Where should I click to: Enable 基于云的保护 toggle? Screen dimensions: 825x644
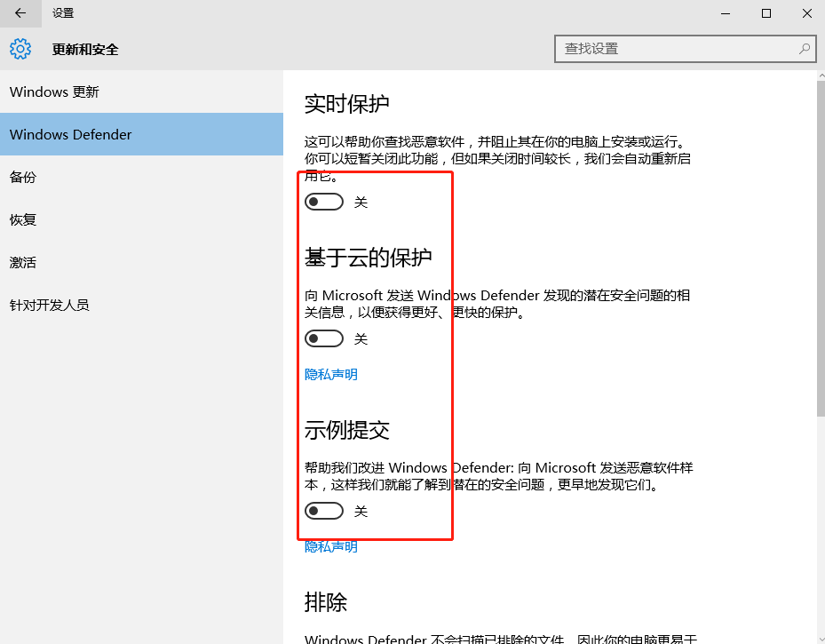pyautogui.click(x=323, y=338)
